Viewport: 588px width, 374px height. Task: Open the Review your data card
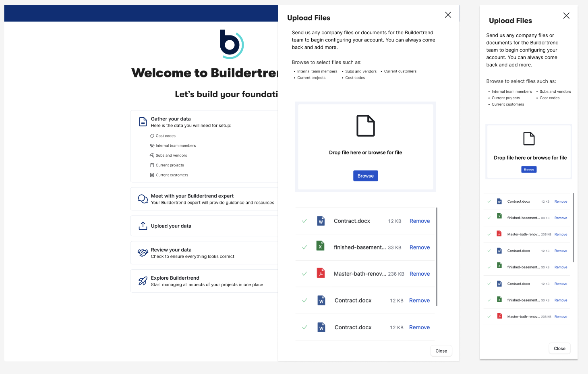coord(204,253)
